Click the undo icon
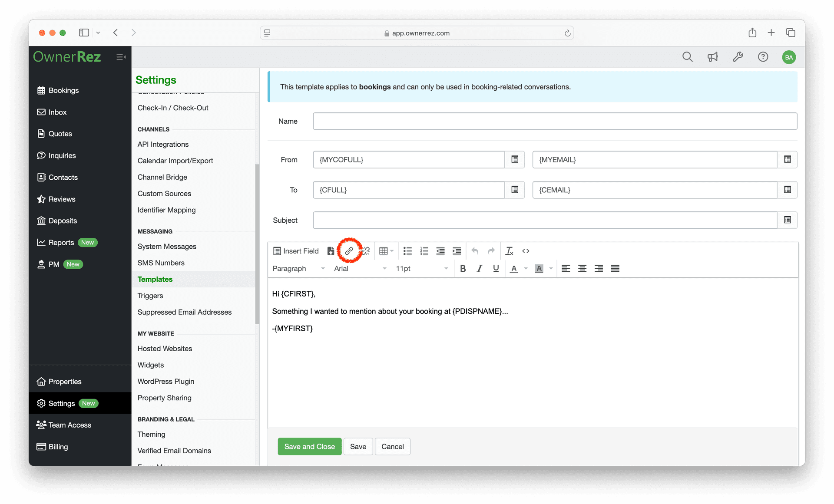The width and height of the screenshot is (834, 504). coord(475,250)
